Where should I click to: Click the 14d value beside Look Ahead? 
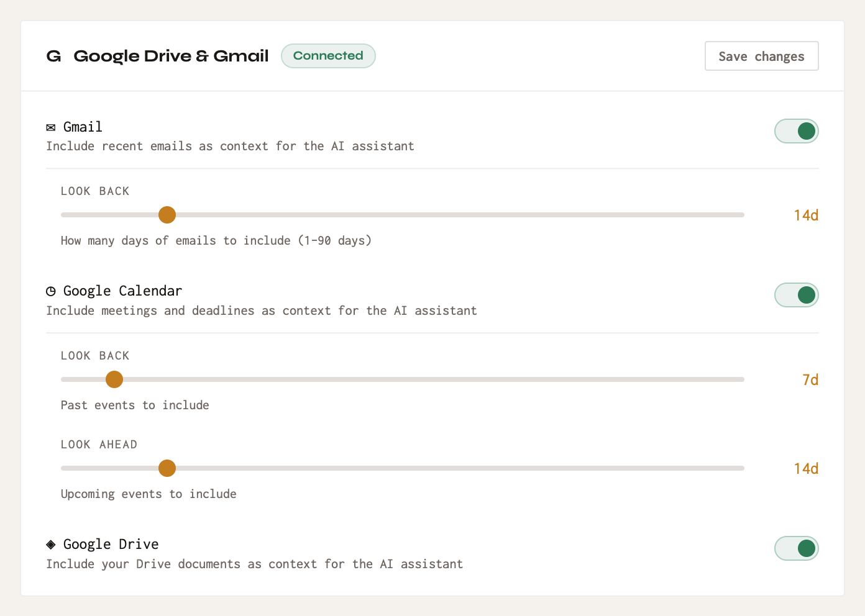806,468
